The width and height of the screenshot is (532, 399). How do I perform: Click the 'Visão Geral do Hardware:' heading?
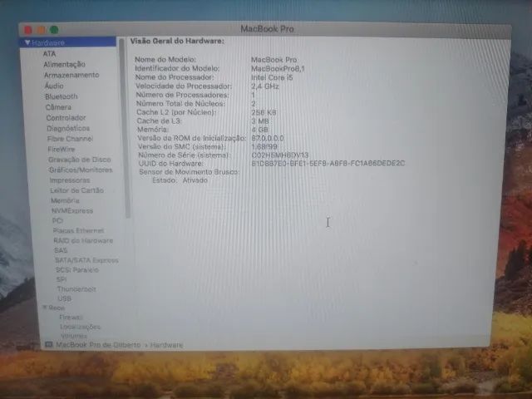coord(177,41)
